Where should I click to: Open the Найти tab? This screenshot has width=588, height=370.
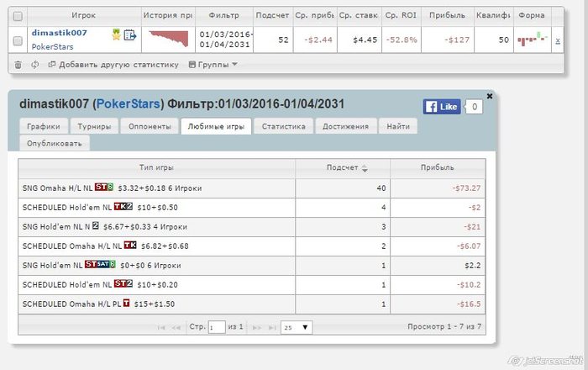tap(398, 126)
